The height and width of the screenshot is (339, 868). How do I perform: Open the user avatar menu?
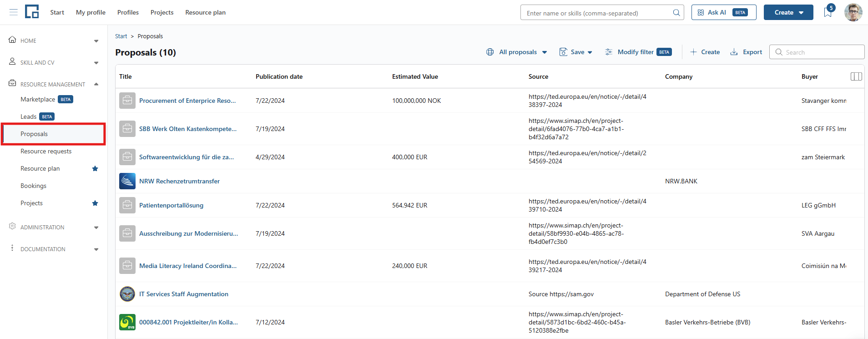coord(853,12)
